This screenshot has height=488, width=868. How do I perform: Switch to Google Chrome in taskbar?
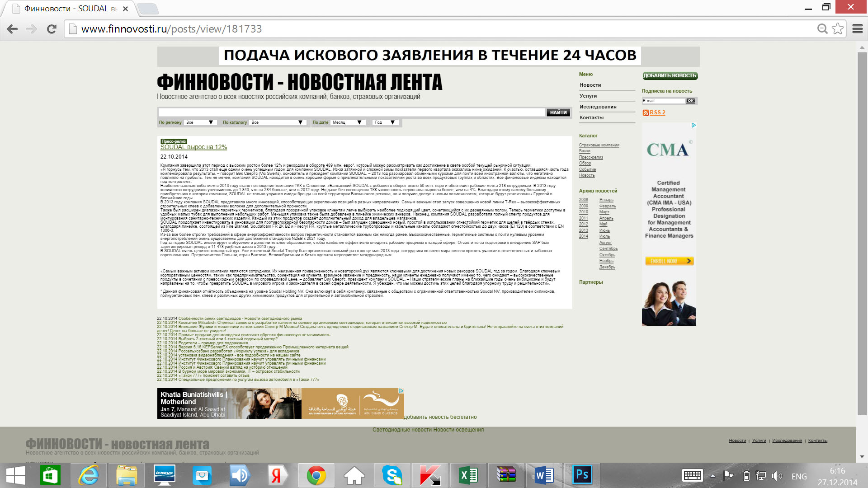click(x=316, y=475)
